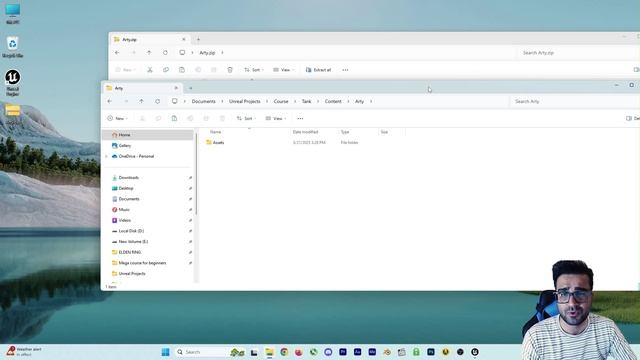Go back in the Arty folder window
This screenshot has width=640, height=360.
110,101
